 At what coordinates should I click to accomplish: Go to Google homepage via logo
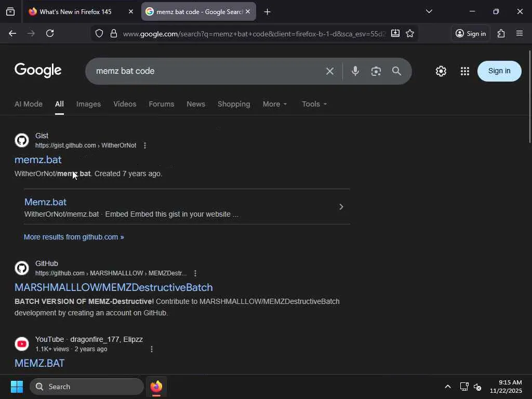38,70
